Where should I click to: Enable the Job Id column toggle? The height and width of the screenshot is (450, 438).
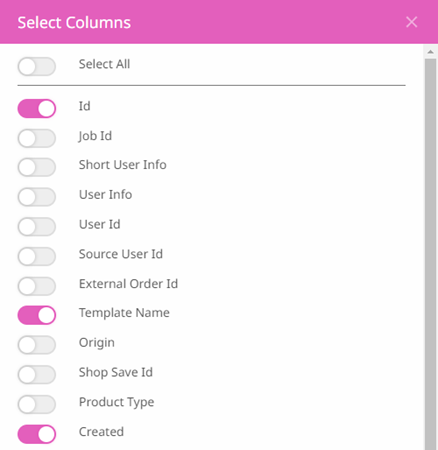[x=37, y=138]
